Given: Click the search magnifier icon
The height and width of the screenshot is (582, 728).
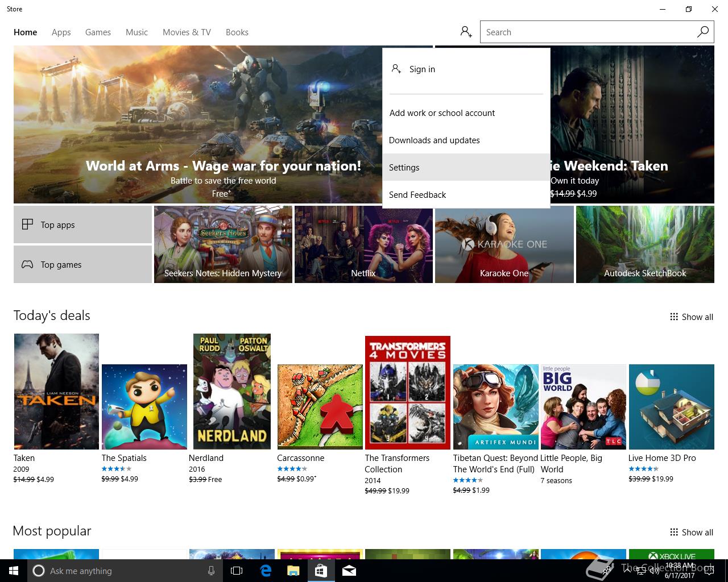Looking at the screenshot, I should click(703, 32).
